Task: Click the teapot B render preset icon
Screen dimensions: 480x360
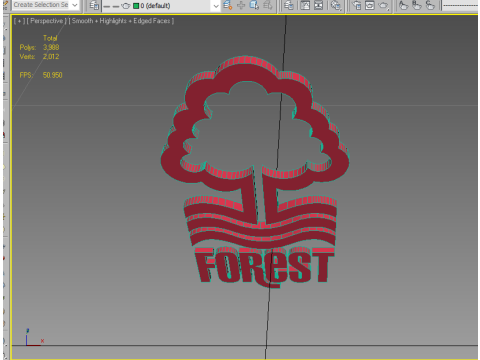Action: tap(417, 5)
